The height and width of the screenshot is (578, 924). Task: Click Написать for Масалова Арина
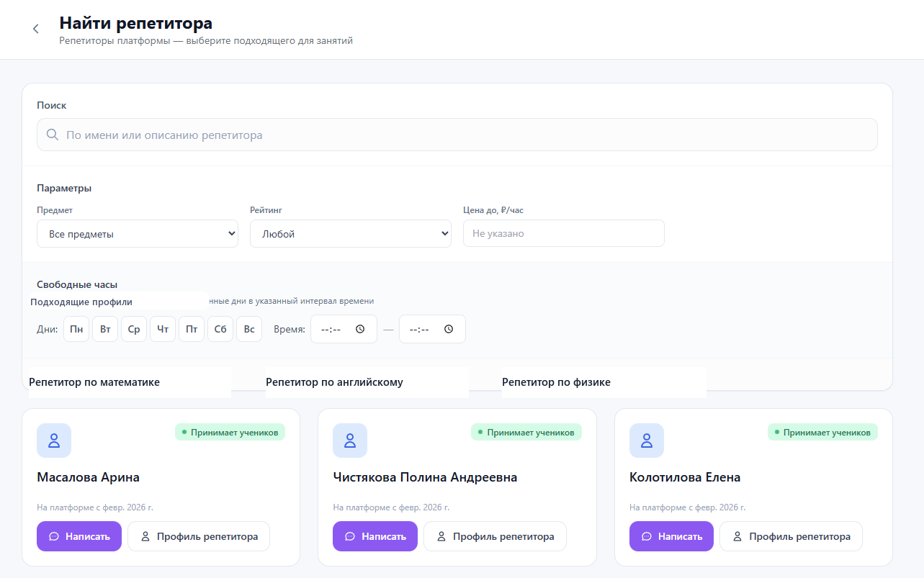click(79, 536)
